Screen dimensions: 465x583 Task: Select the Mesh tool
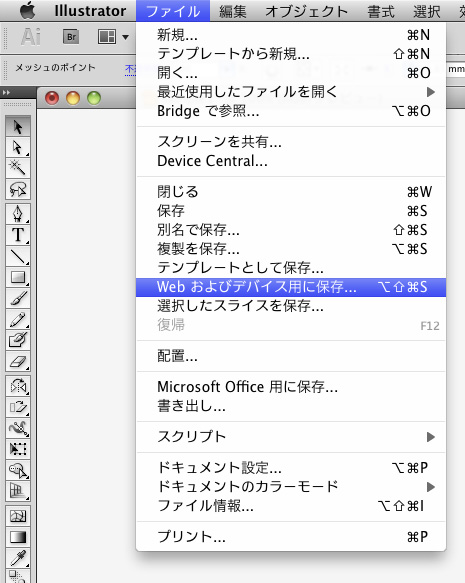coord(18,516)
